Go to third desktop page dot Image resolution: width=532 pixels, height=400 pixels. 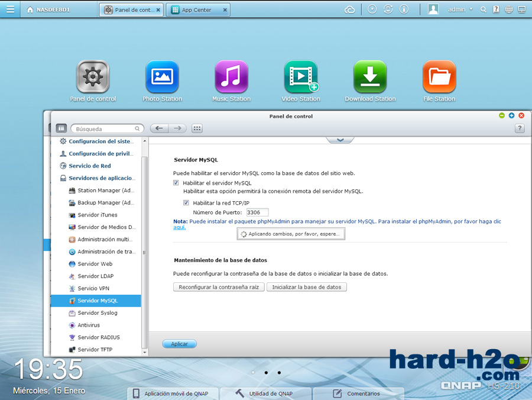(279, 373)
